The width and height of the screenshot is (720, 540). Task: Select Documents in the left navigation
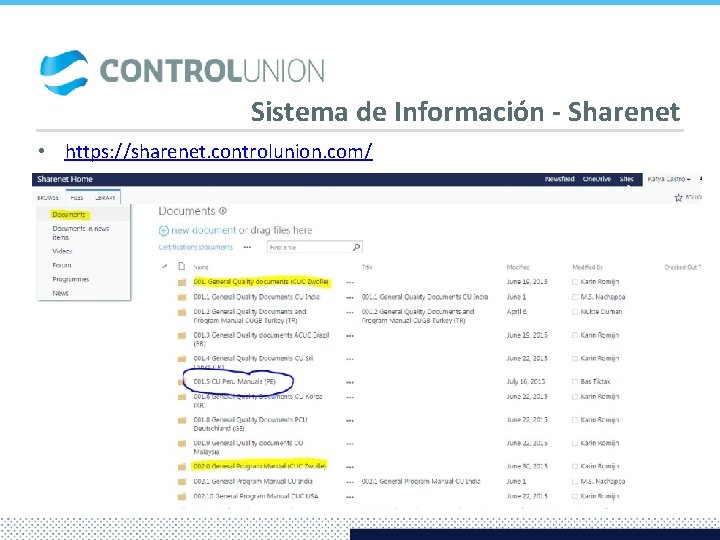(69, 214)
